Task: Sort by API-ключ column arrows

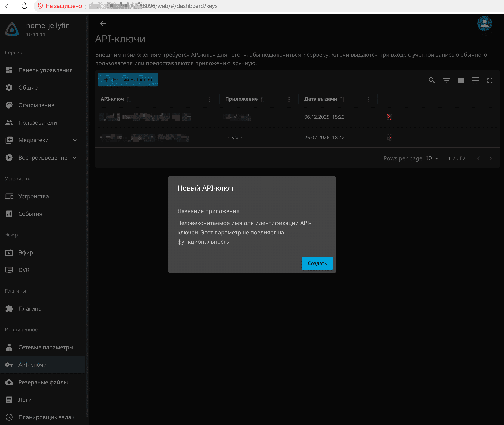Action: pyautogui.click(x=129, y=99)
